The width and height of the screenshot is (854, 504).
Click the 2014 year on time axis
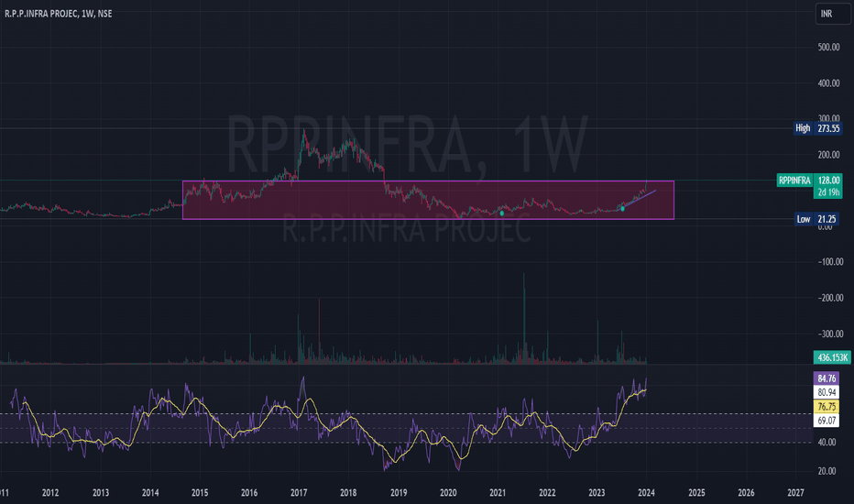click(x=150, y=493)
